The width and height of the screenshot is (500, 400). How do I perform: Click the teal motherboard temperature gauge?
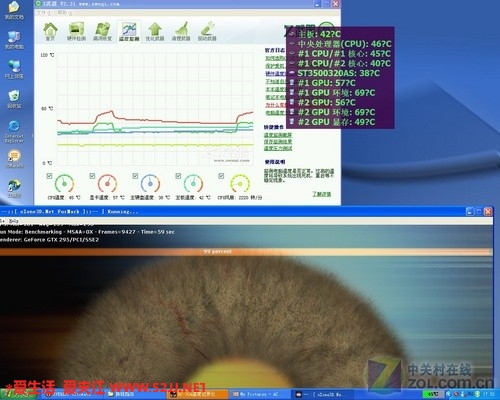pos(193,183)
